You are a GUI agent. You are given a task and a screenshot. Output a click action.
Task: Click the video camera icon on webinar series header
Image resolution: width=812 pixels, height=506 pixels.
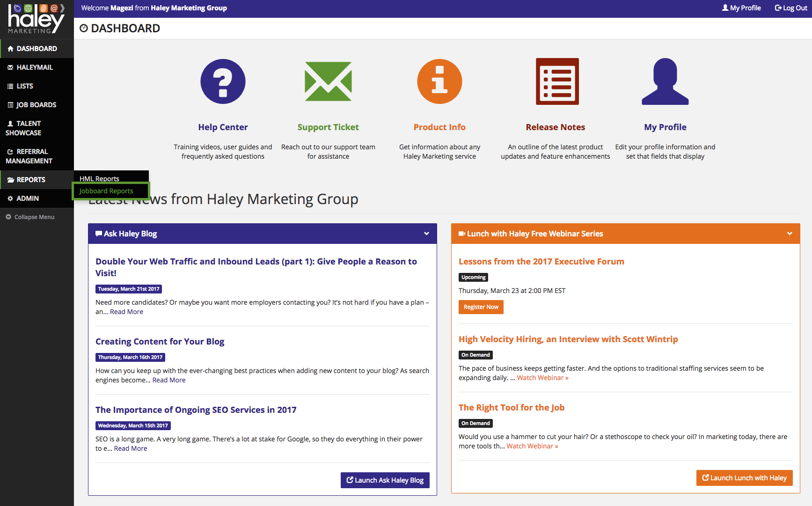(x=462, y=234)
